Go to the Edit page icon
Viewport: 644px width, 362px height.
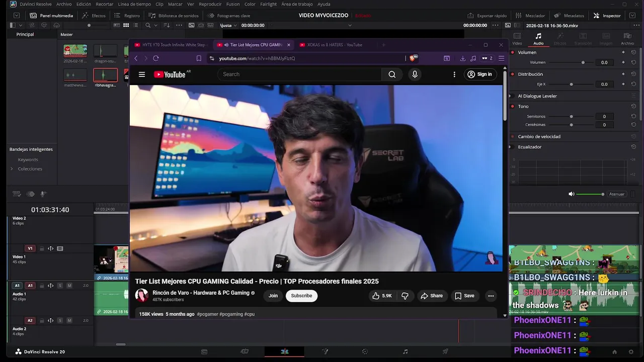pos(284,351)
